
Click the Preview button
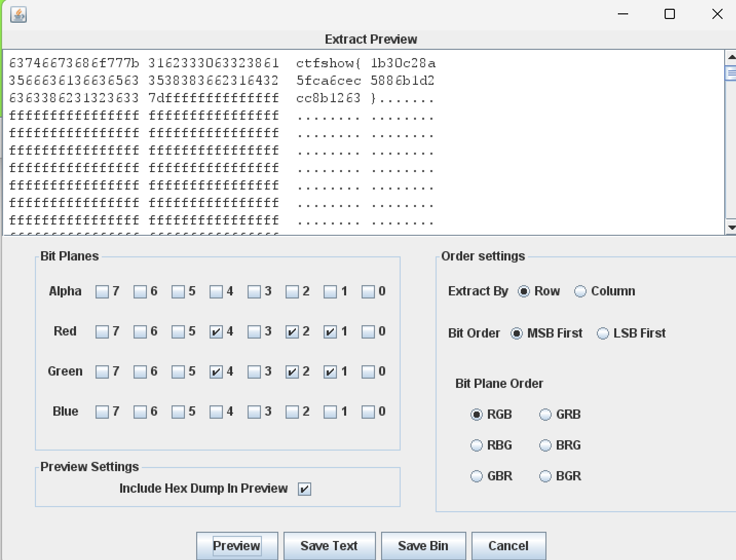[x=237, y=546]
